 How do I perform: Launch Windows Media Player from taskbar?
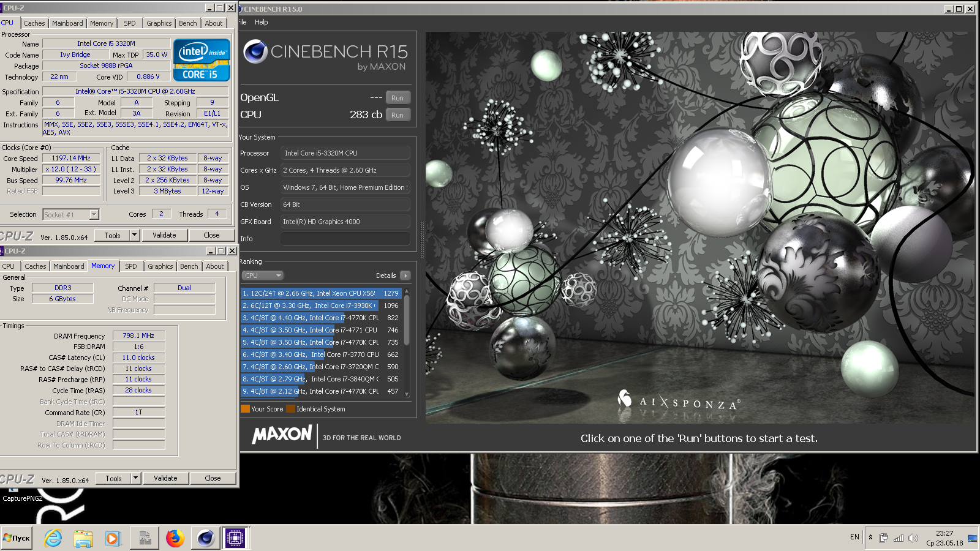[113, 538]
